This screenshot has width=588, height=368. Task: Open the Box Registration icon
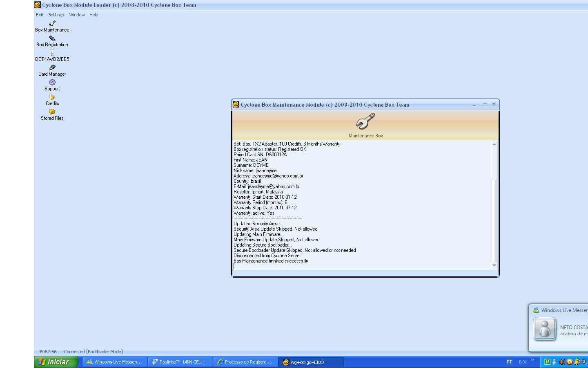pos(52,38)
